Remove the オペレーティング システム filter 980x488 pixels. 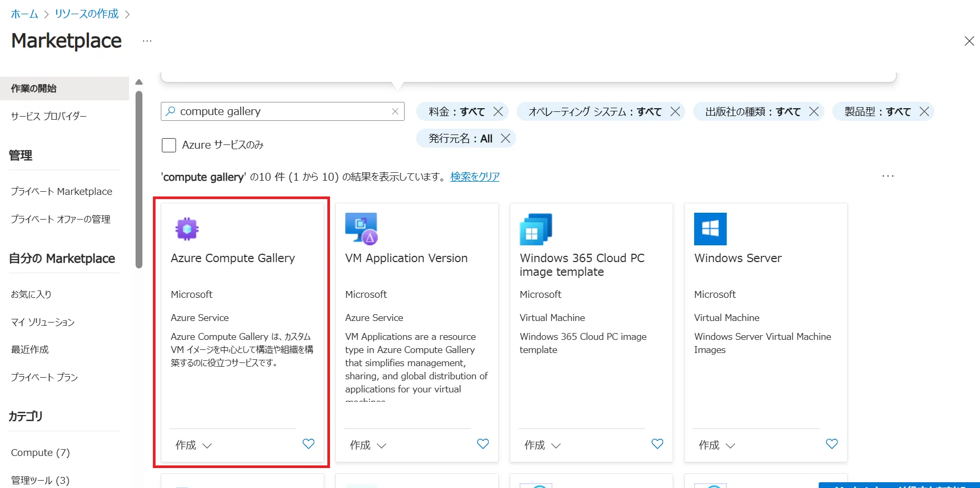675,111
